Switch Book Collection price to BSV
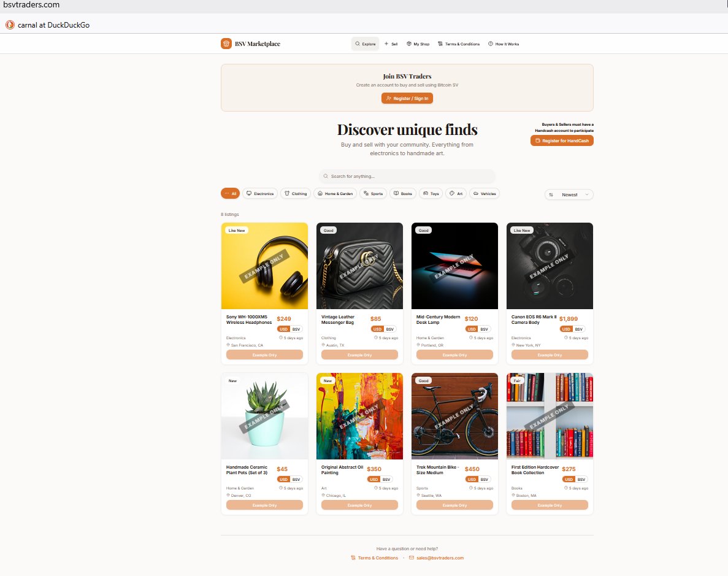 [581, 479]
